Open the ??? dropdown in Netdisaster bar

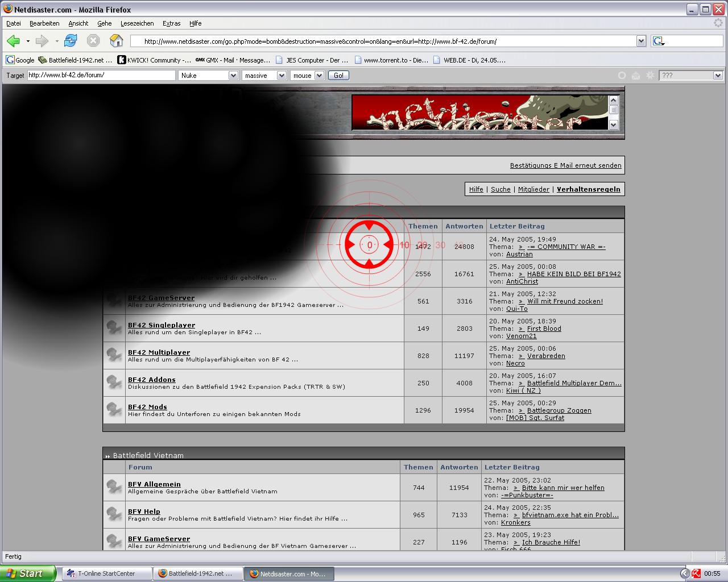(690, 75)
